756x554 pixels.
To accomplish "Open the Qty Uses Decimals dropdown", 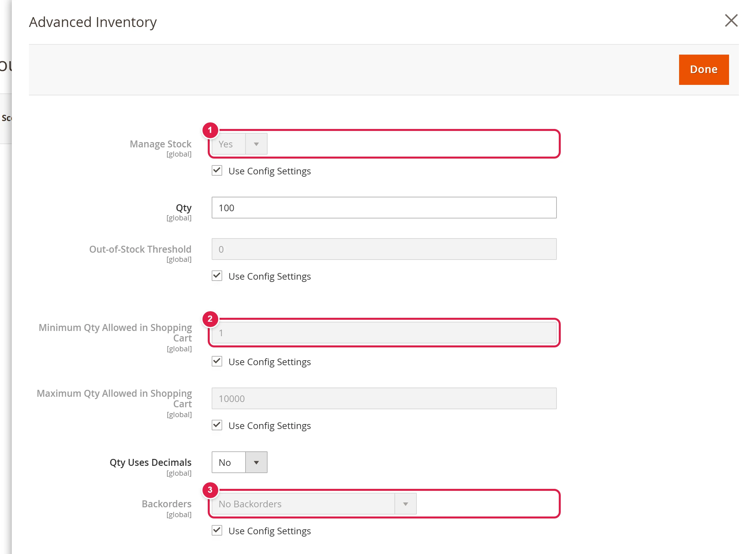I will pyautogui.click(x=239, y=462).
